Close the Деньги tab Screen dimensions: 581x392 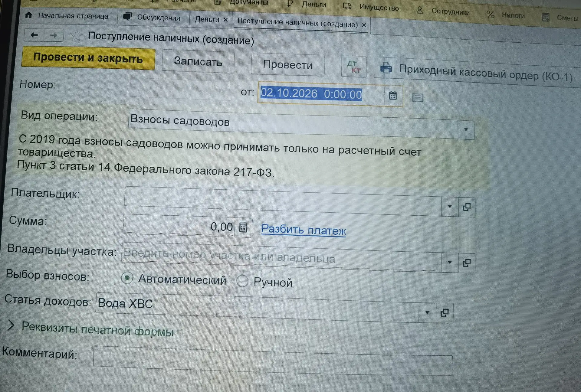[x=225, y=20]
